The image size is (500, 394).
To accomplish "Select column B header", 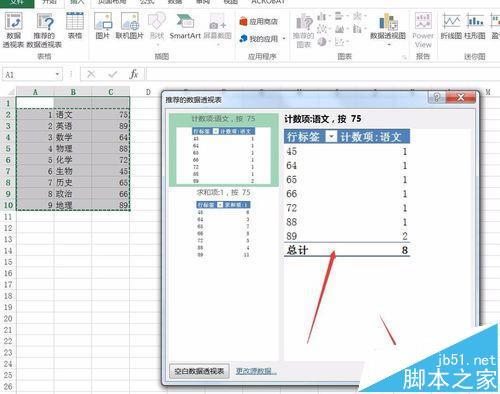I will 73,92.
